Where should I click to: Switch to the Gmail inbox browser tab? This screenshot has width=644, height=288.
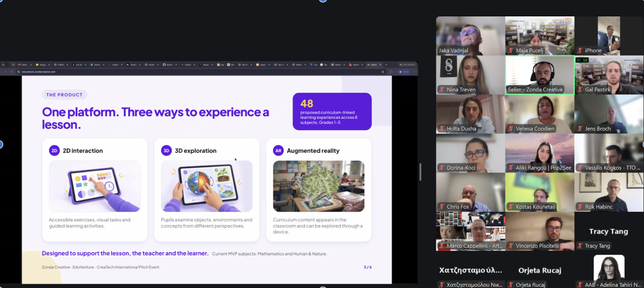pyautogui.click(x=24, y=65)
